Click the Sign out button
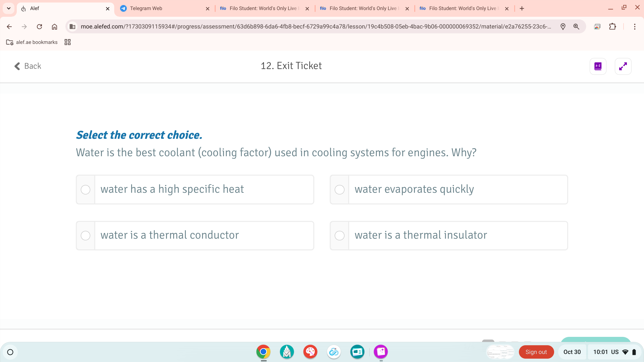Image resolution: width=644 pixels, height=362 pixels. click(536, 352)
